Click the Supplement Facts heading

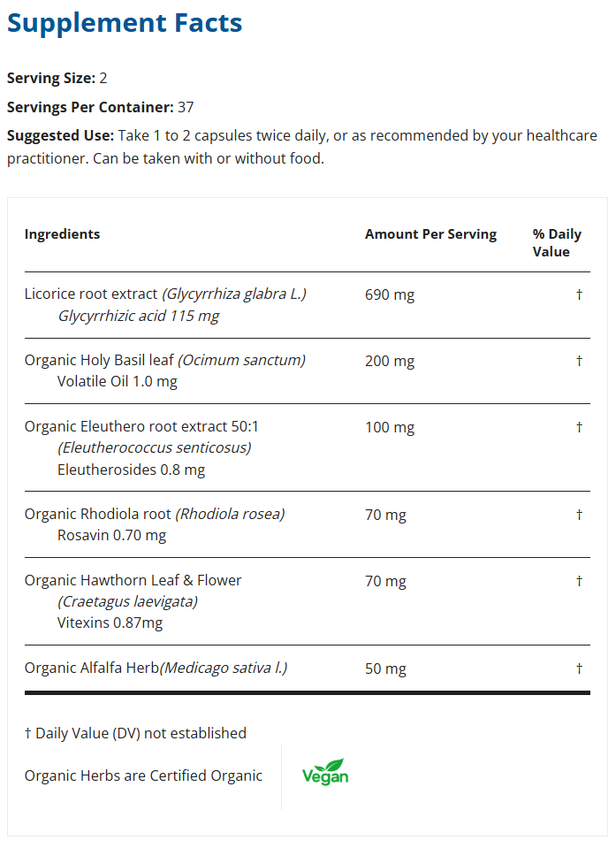[x=125, y=23]
